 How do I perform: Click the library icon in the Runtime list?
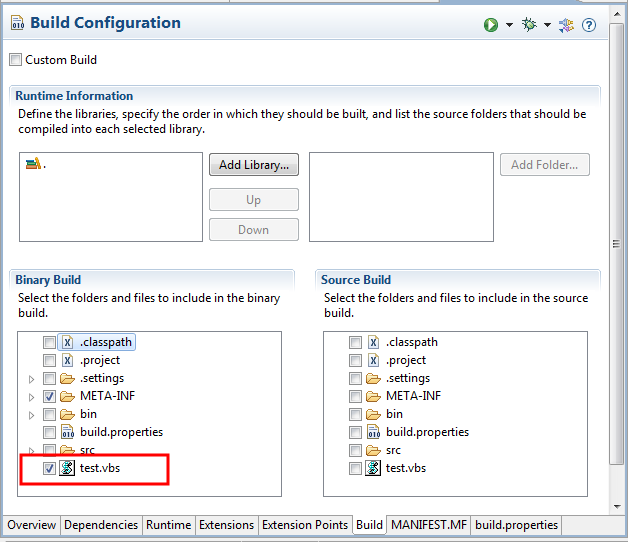[33, 165]
